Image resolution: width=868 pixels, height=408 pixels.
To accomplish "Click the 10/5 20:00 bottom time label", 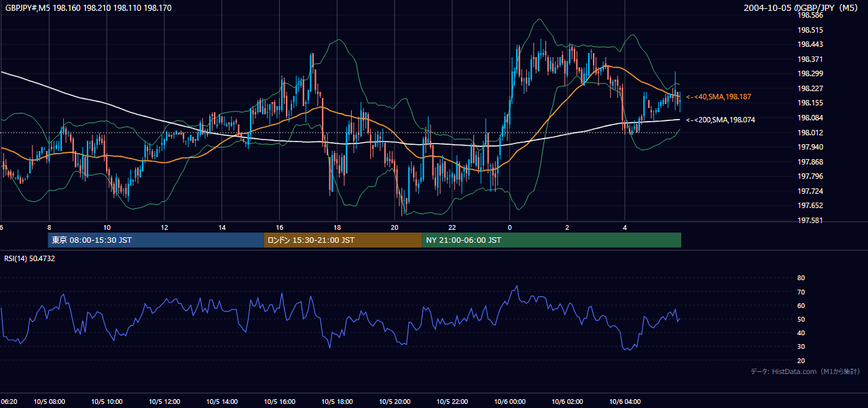I will pyautogui.click(x=395, y=402).
